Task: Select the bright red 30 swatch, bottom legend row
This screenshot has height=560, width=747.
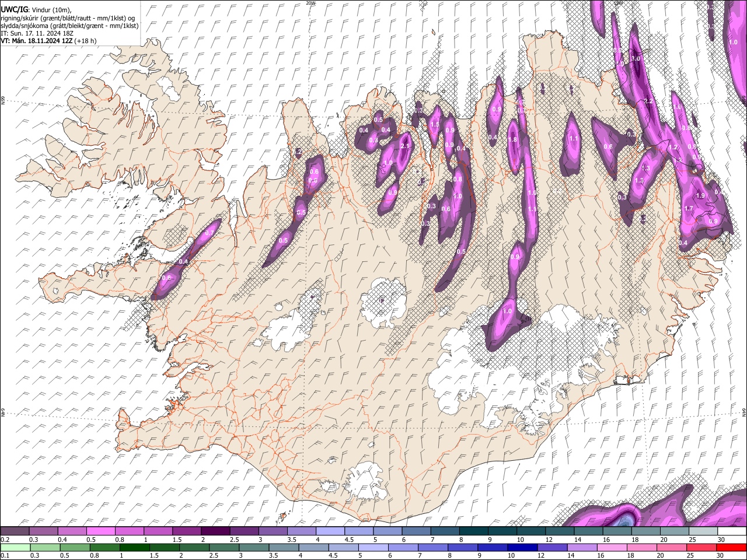Action: tap(731, 547)
